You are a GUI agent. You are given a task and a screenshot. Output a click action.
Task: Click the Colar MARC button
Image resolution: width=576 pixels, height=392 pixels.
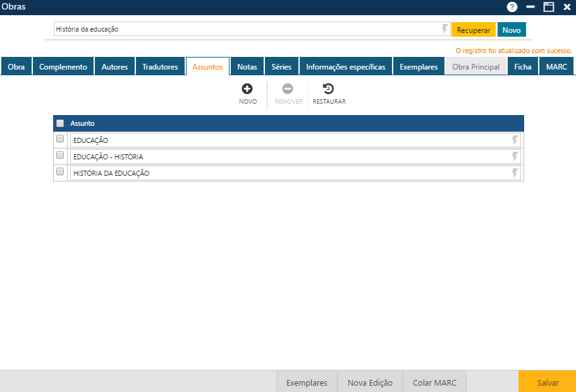(434, 382)
